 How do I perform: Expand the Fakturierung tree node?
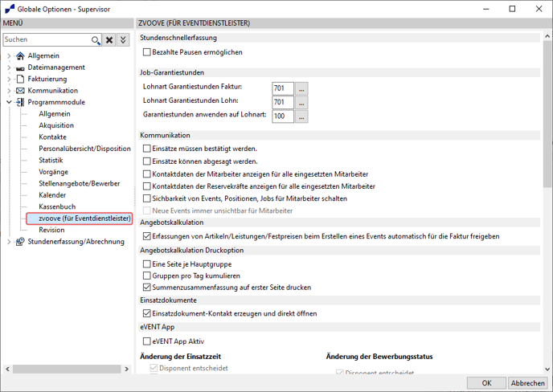point(9,79)
